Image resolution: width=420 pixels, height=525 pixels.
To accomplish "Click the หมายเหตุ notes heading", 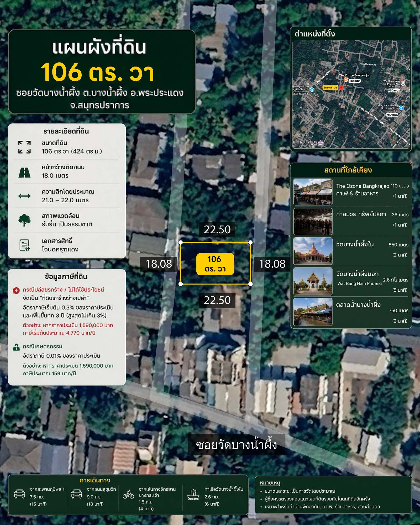I will pos(270,483).
